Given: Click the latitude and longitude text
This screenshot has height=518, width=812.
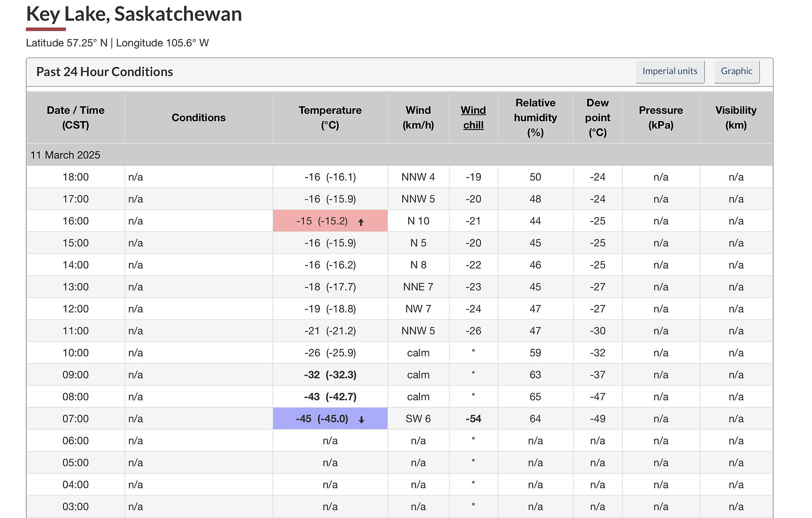Looking at the screenshot, I should (118, 43).
